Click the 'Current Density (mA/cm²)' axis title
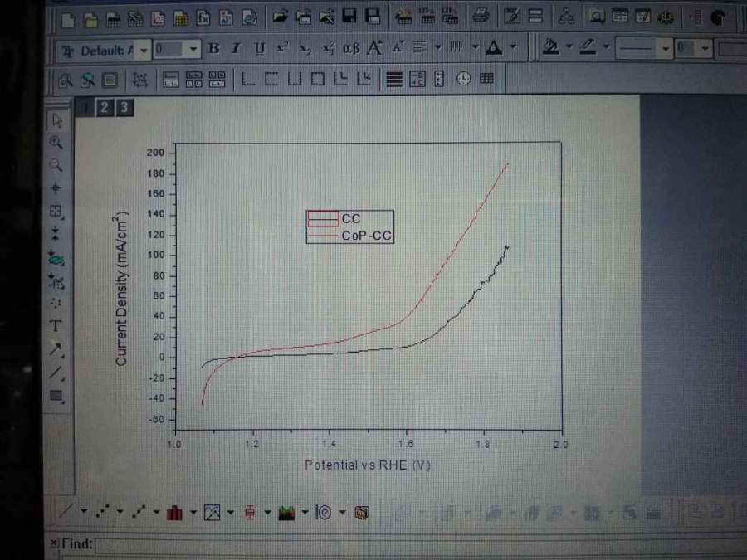This screenshot has height=560, width=747. [121, 288]
